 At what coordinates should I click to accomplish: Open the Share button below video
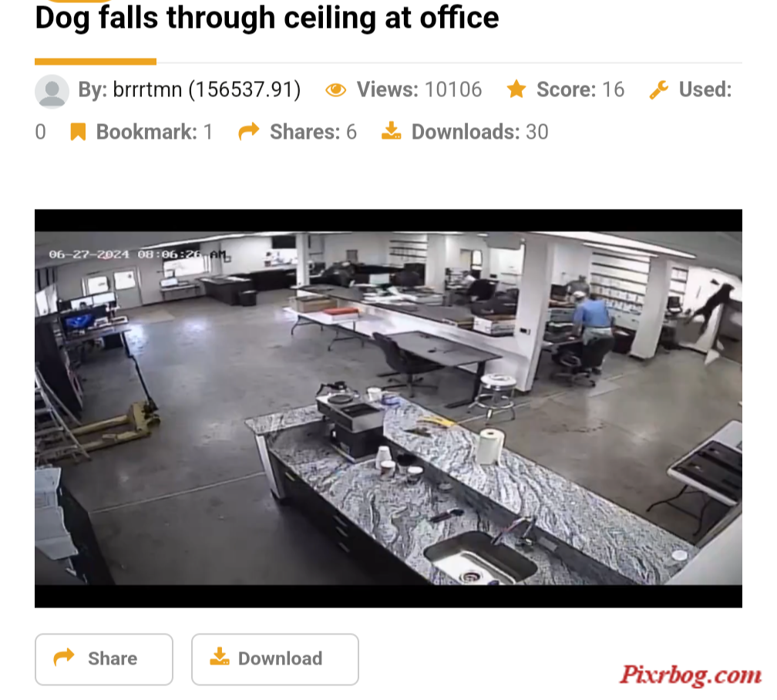tap(104, 659)
